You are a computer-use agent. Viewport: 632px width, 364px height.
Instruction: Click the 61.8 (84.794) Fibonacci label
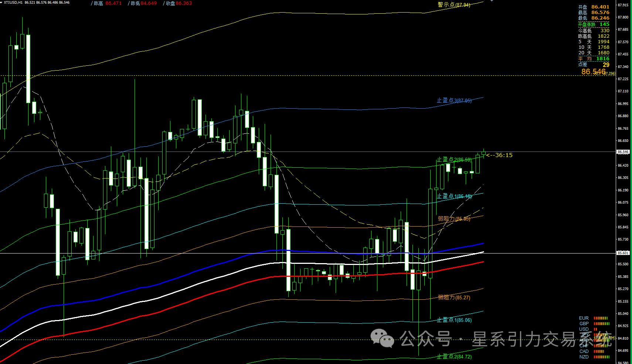[604, 338]
